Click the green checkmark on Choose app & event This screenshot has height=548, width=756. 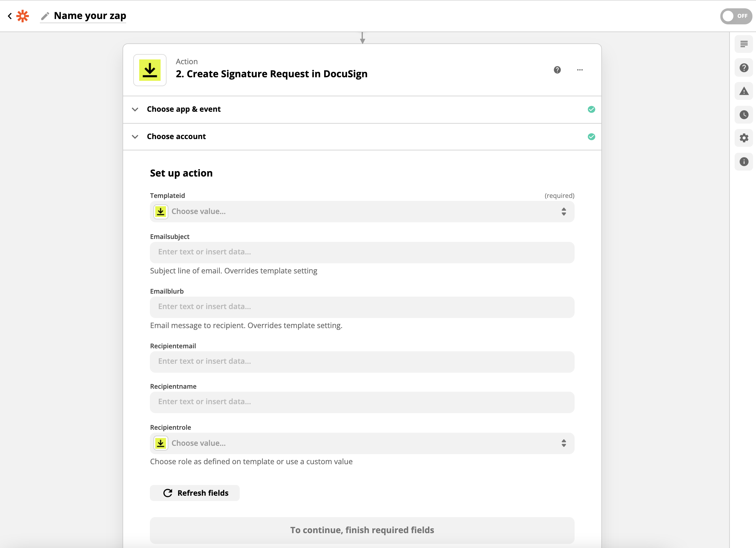click(592, 109)
